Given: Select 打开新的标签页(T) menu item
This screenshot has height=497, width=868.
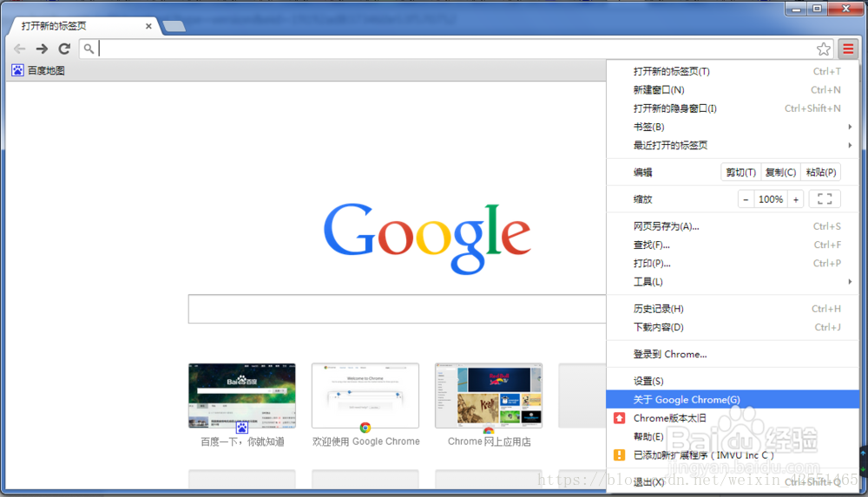Looking at the screenshot, I should (x=733, y=71).
